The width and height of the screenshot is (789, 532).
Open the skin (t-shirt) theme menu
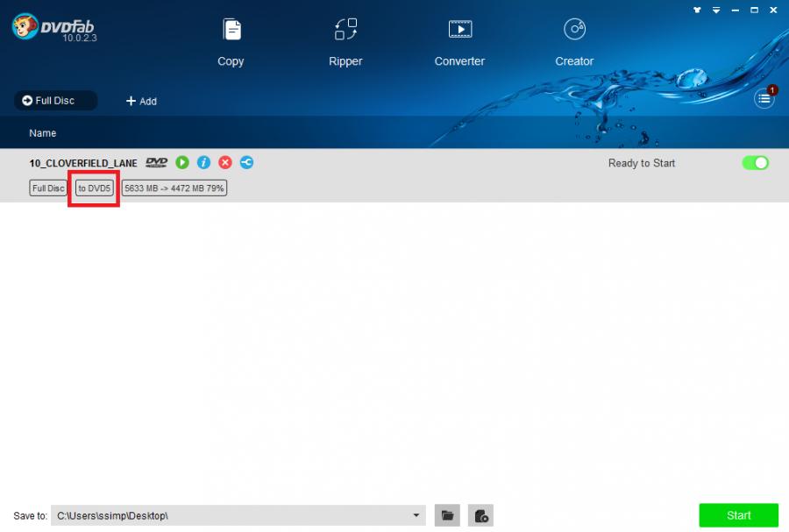(697, 10)
